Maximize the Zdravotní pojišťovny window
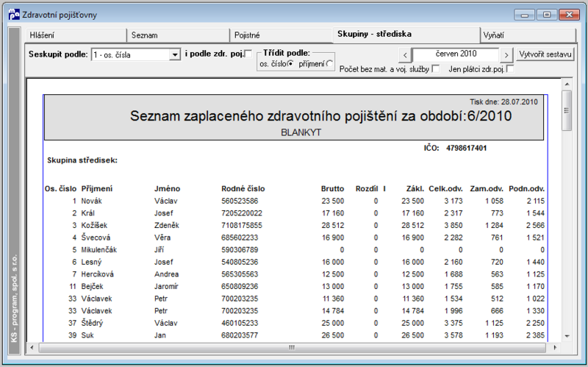The image size is (588, 367). pos(547,15)
